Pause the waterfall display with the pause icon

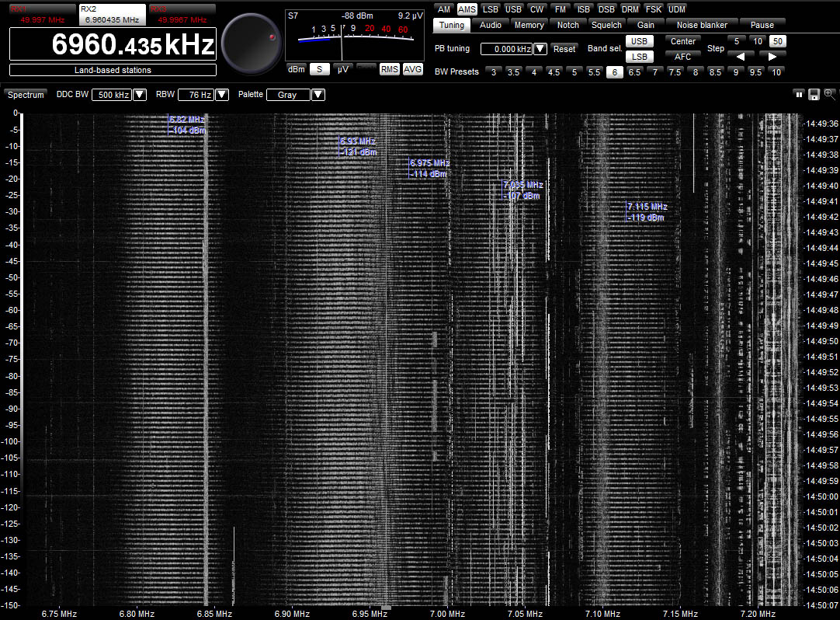click(799, 94)
